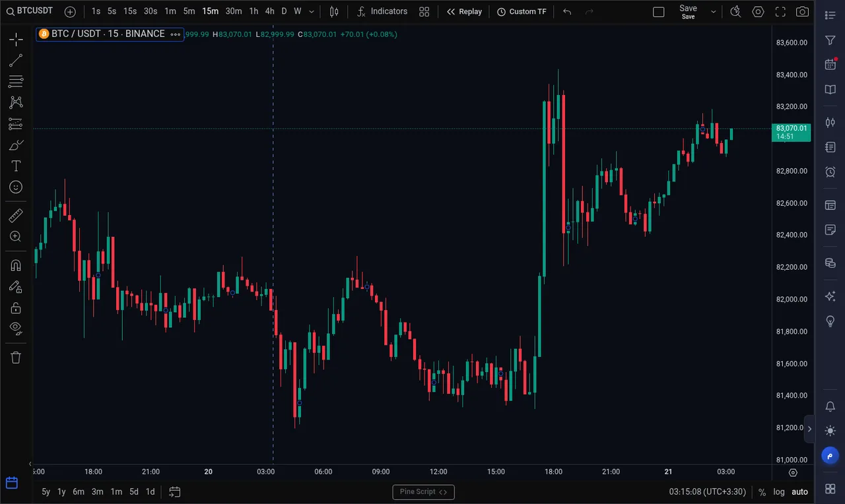Image resolution: width=845 pixels, height=504 pixels.
Task: Click the 03:15:08 (UTC+3:30) timezone clock
Action: [708, 492]
